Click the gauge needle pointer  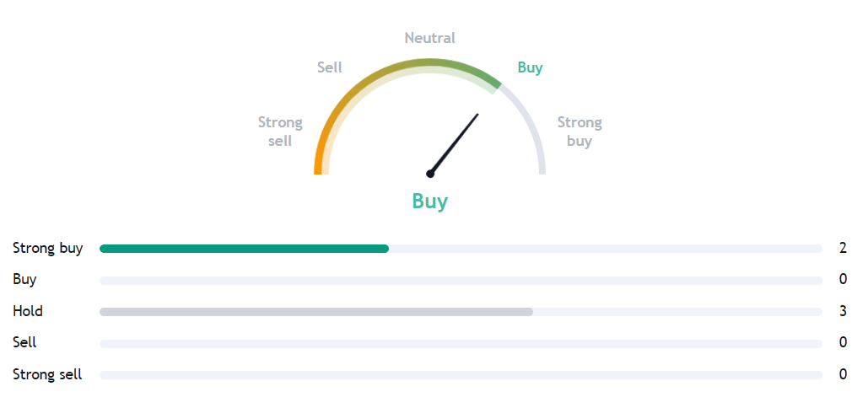click(x=456, y=142)
